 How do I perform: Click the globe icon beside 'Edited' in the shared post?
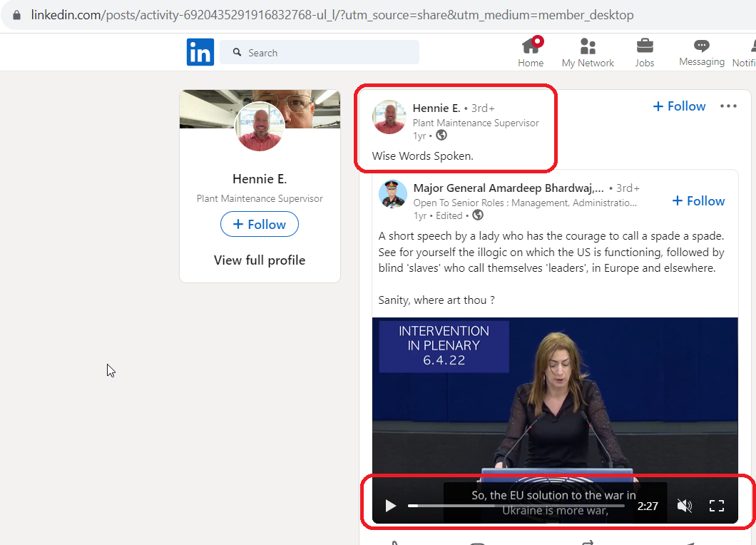pyautogui.click(x=477, y=215)
